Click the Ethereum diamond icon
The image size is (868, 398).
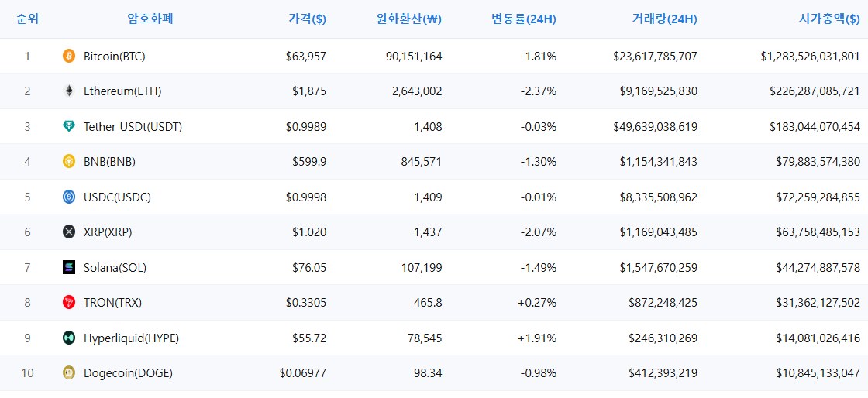tap(69, 91)
